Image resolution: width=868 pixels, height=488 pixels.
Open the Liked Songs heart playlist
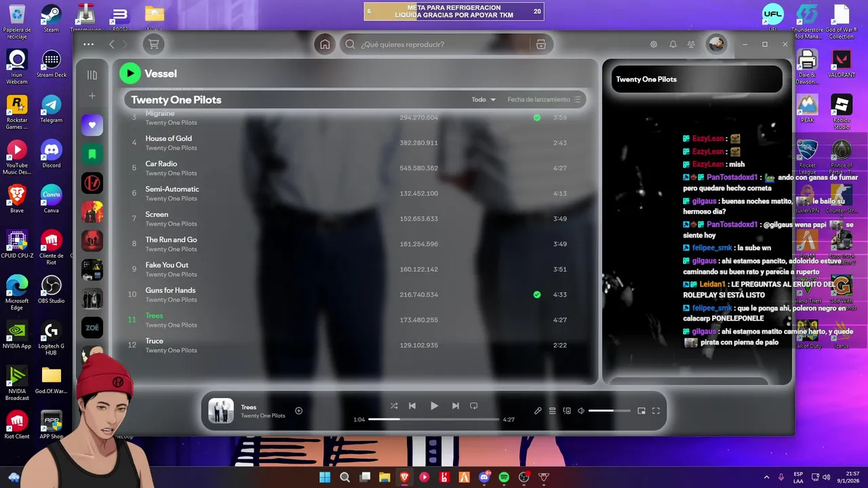pos(92,125)
